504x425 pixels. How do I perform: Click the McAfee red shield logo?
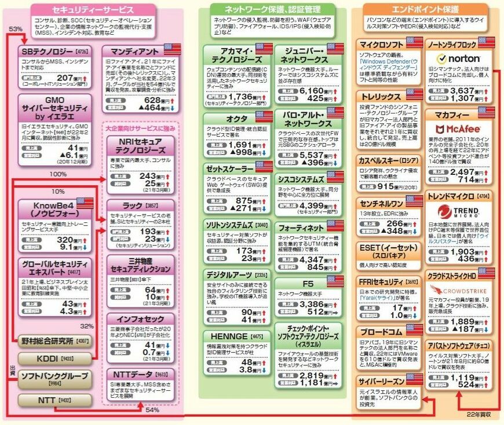coord(459,128)
